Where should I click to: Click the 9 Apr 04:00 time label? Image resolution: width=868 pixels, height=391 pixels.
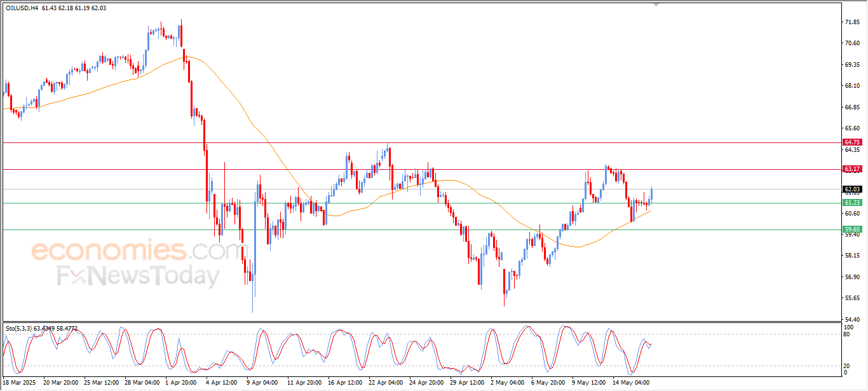262,383
